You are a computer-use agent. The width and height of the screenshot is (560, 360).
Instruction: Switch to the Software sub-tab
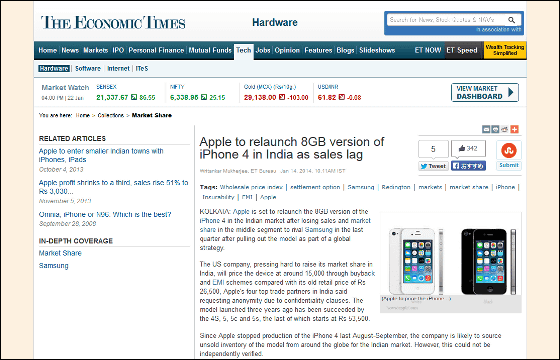[88, 69]
